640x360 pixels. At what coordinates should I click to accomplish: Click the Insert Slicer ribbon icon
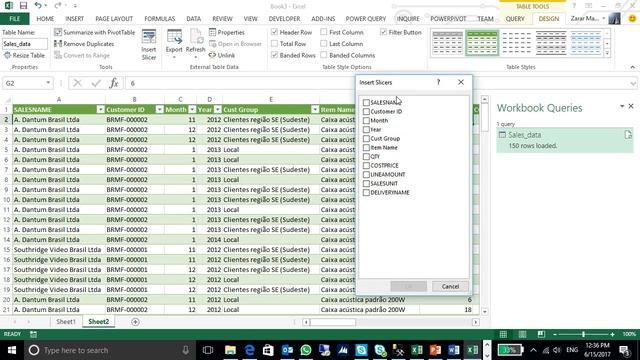(x=149, y=45)
